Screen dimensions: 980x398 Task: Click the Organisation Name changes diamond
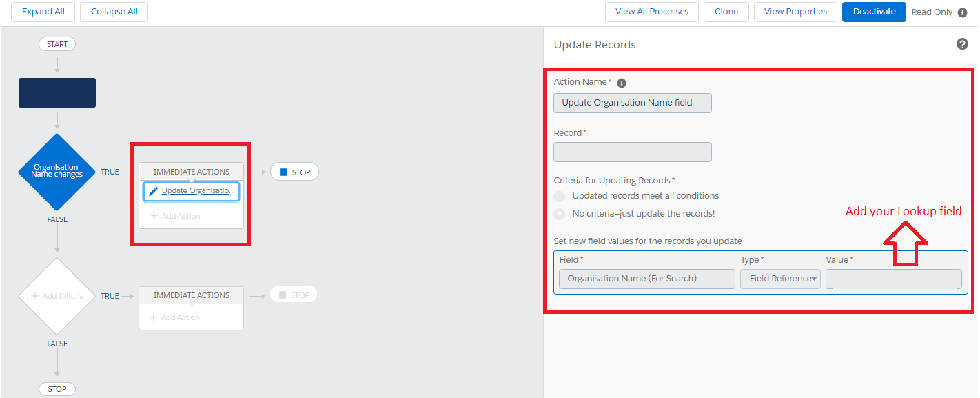[x=57, y=171]
